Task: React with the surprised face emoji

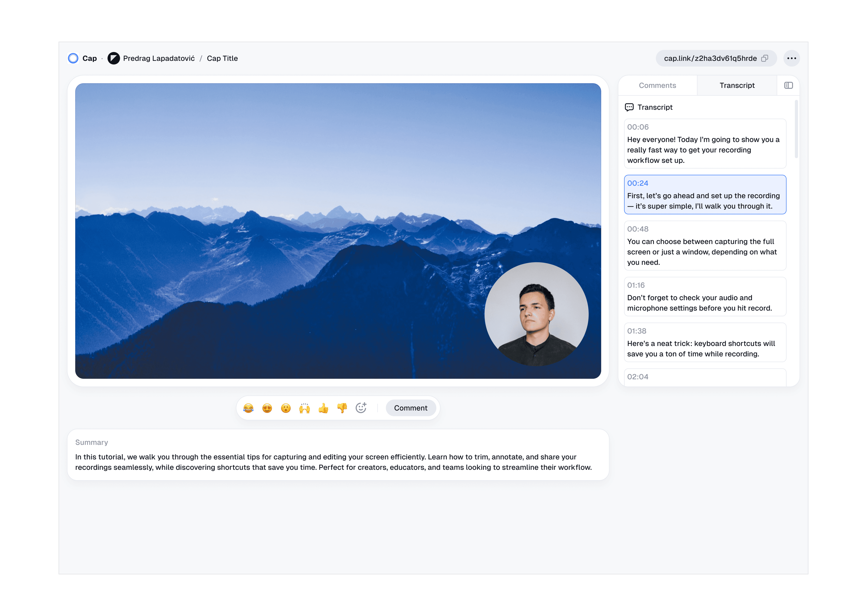Action: pyautogui.click(x=286, y=408)
